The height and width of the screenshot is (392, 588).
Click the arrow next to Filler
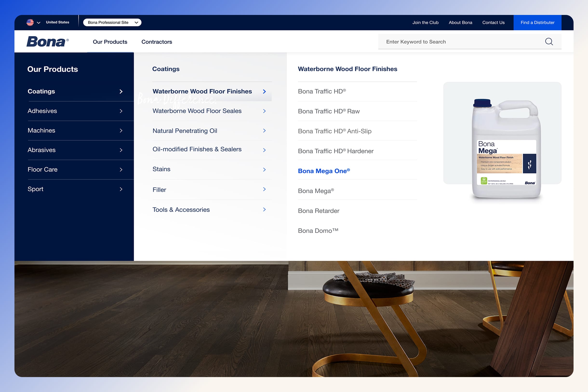click(264, 189)
